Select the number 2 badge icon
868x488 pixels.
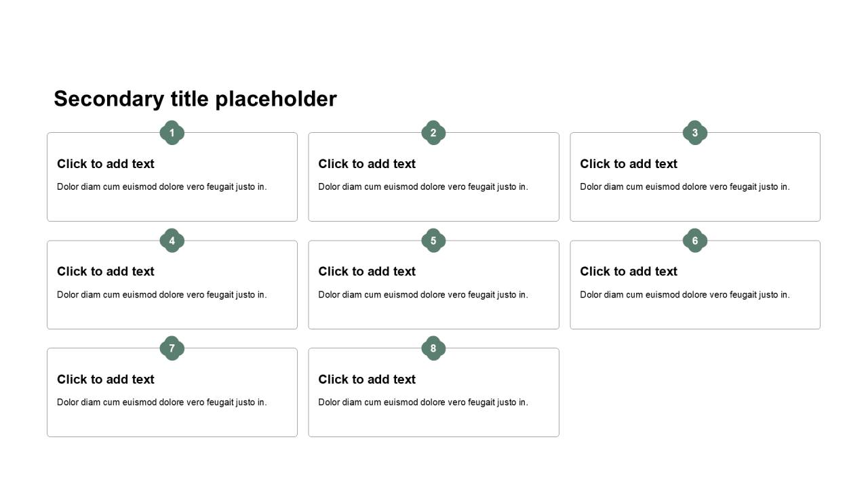[x=433, y=133]
